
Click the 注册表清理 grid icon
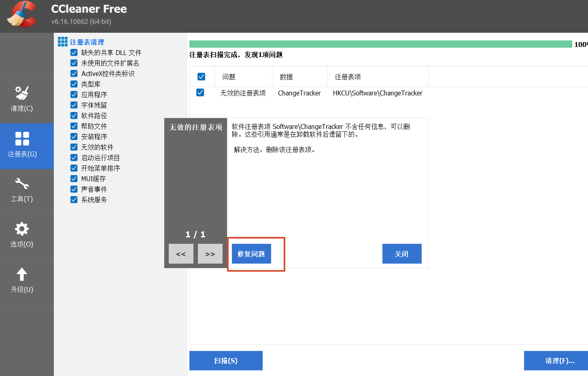pyautogui.click(x=63, y=42)
